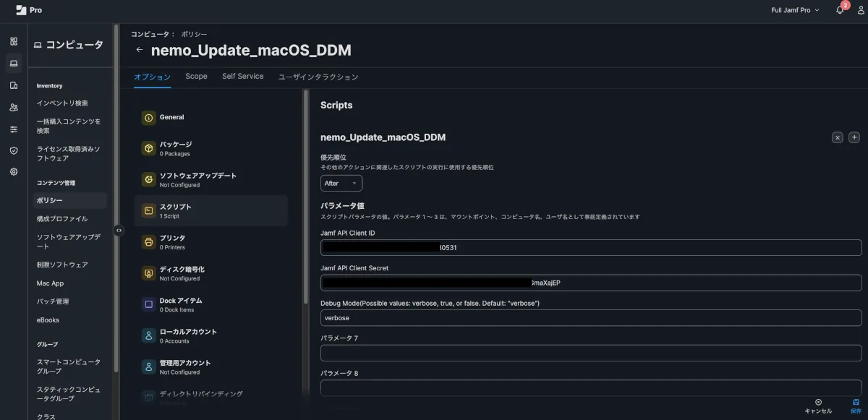Image resolution: width=868 pixels, height=420 pixels.
Task: Open the Full Jamf Pro account dropdown
Action: tap(795, 10)
